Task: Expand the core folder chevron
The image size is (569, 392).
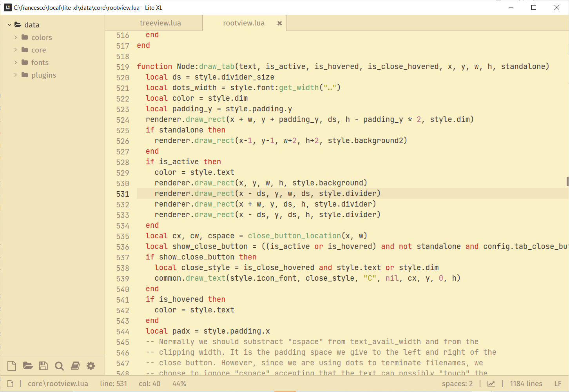Action: coord(16,50)
